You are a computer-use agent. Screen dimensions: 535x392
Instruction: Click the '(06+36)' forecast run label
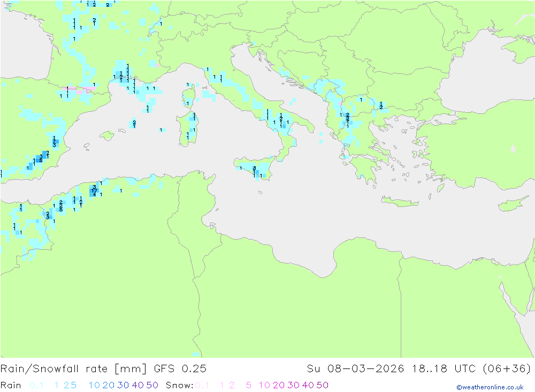(507, 369)
